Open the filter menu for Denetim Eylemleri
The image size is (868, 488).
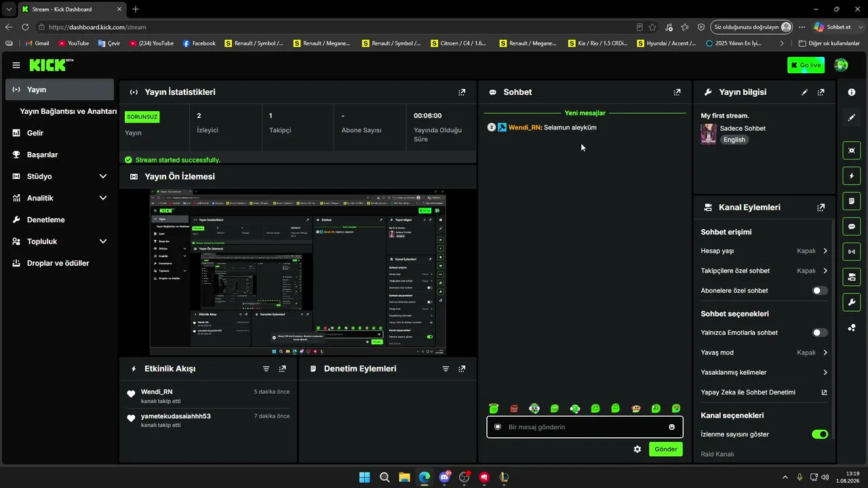click(x=446, y=369)
